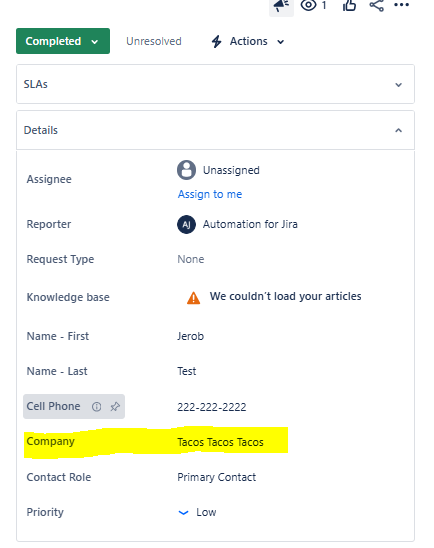Click the info icon beside Cell Phone

point(96,406)
